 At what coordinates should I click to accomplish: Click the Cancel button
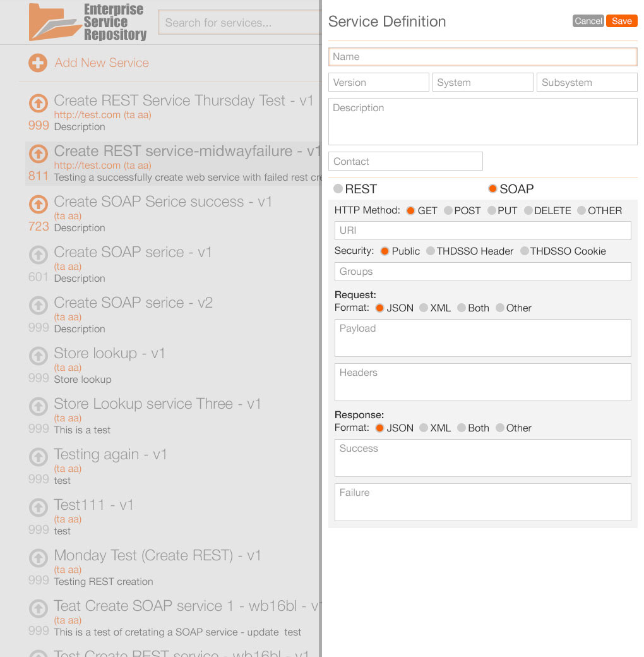(x=588, y=21)
